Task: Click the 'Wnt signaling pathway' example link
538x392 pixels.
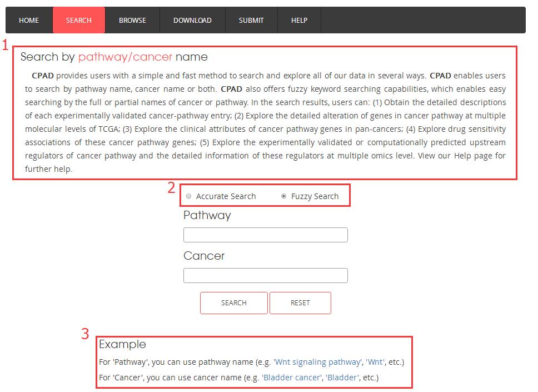Action: (x=317, y=362)
